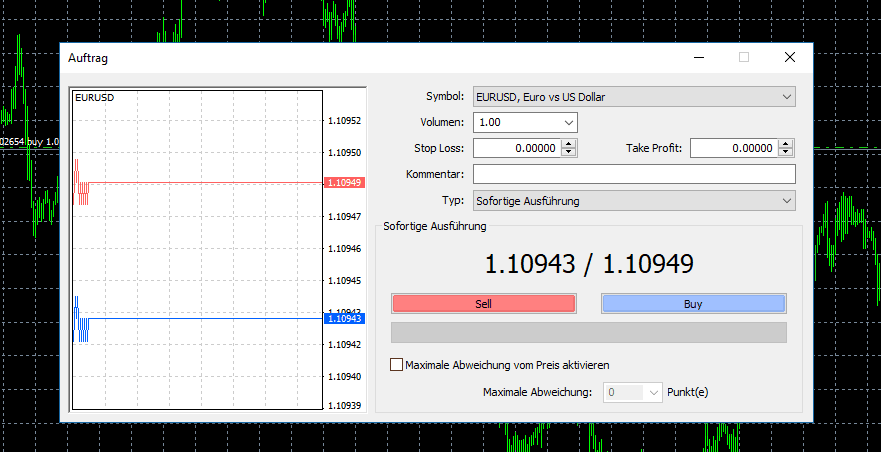
Task: Open the Typ dropdown Sofortige Ausführung
Action: click(634, 201)
